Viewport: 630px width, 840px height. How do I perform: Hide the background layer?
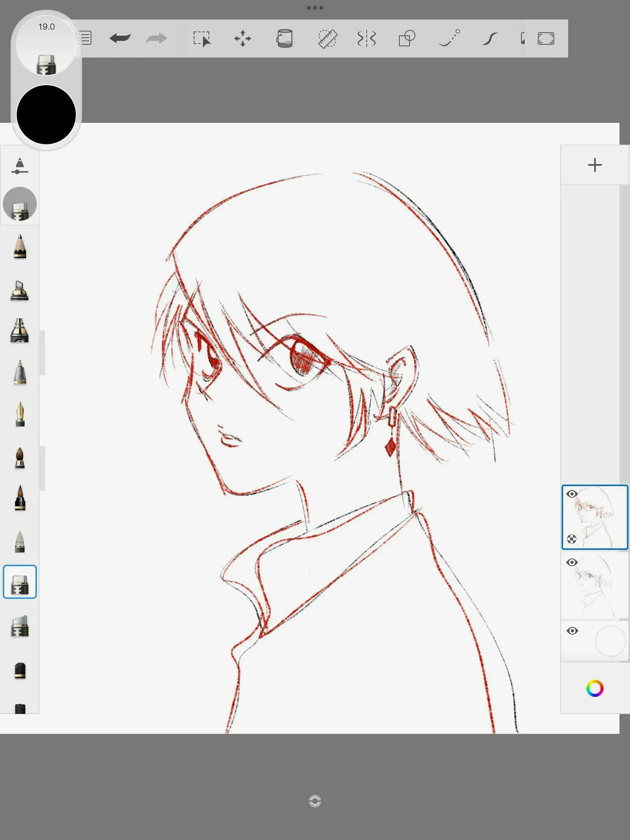(572, 631)
